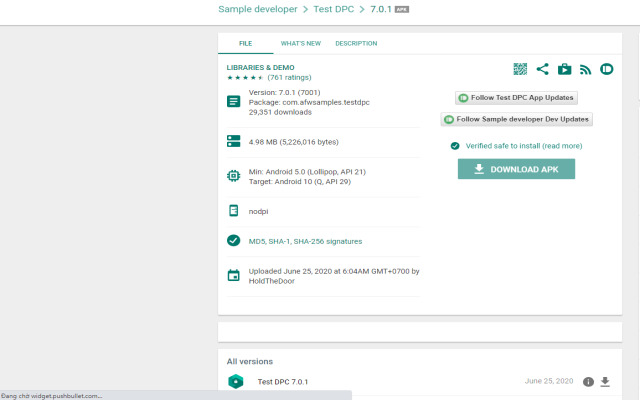Click the DOWNLOAD APK button
This screenshot has height=400, width=640.
coord(516,169)
